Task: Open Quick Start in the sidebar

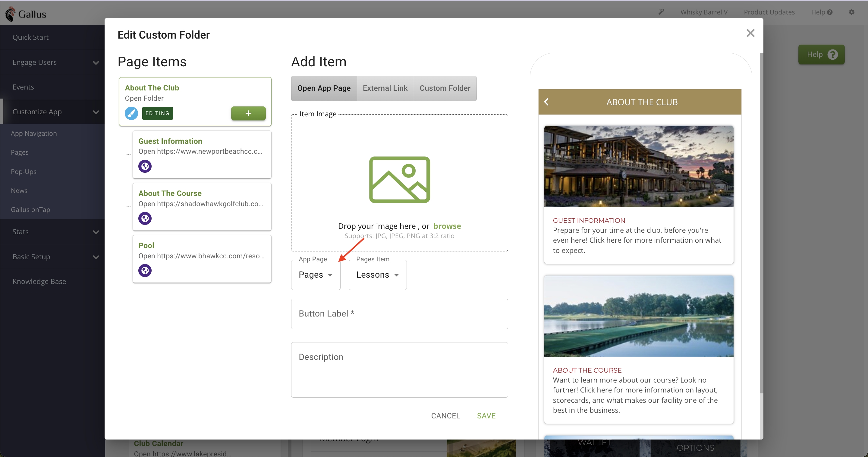Action: 31,37
